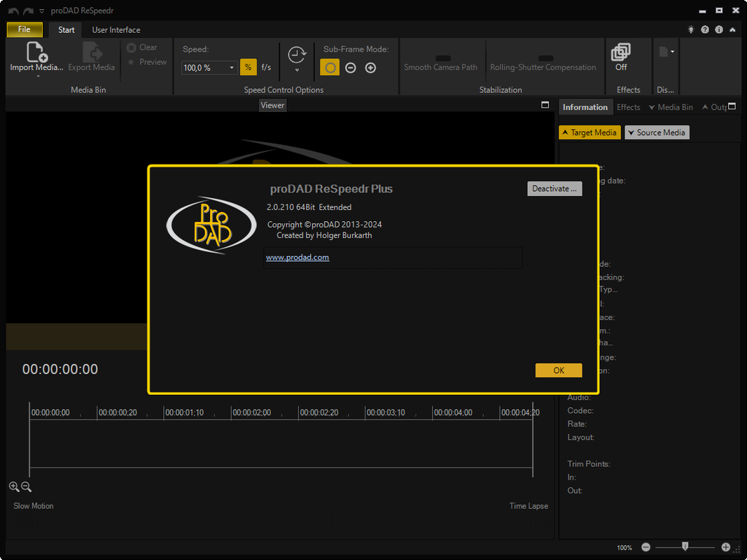The image size is (747, 560).
Task: Click the Slow Motion label
Action: pos(34,505)
